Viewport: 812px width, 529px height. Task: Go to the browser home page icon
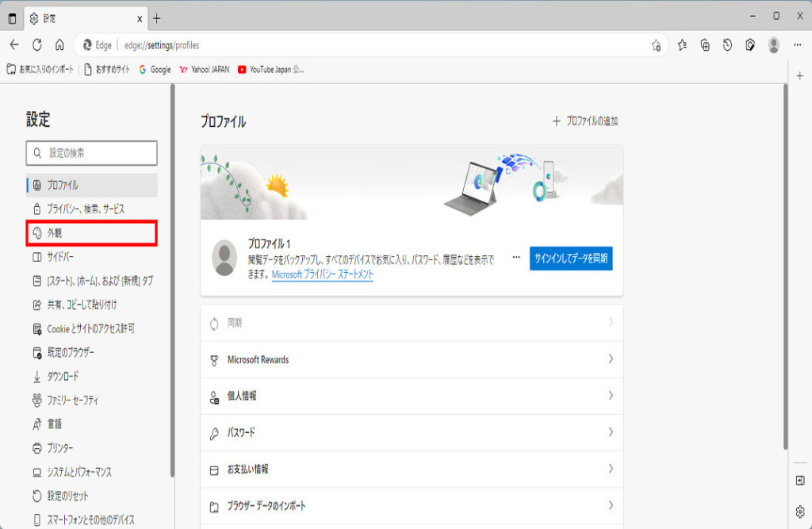pos(59,45)
